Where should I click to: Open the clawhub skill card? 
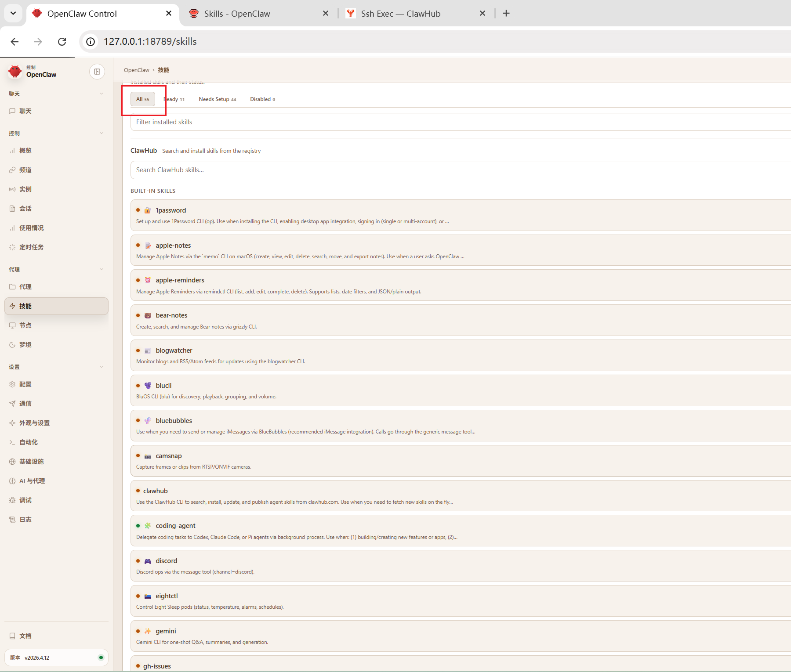coord(461,496)
